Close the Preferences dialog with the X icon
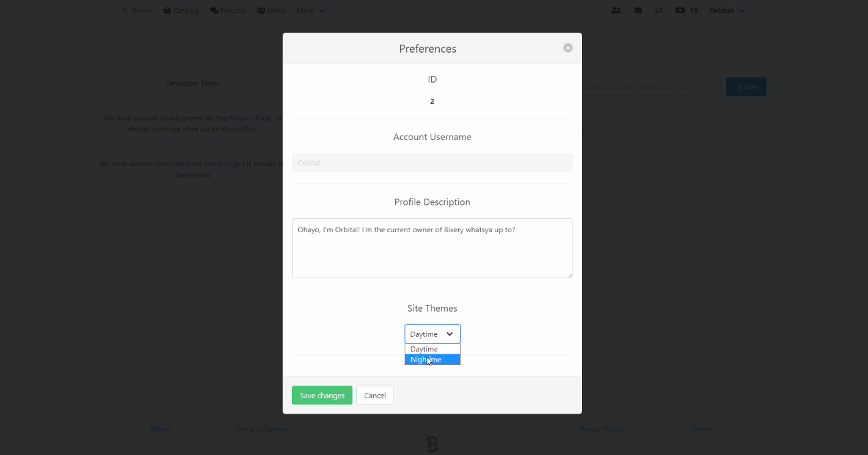 tap(568, 48)
